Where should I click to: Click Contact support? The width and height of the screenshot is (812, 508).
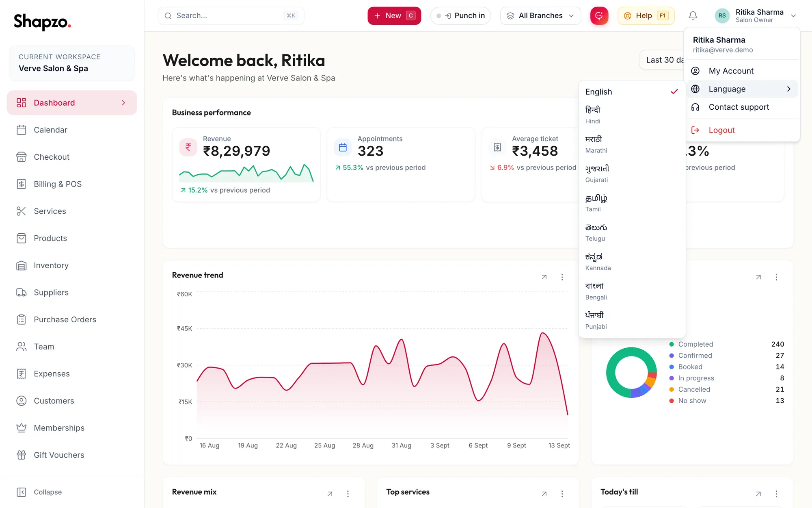click(x=742, y=107)
